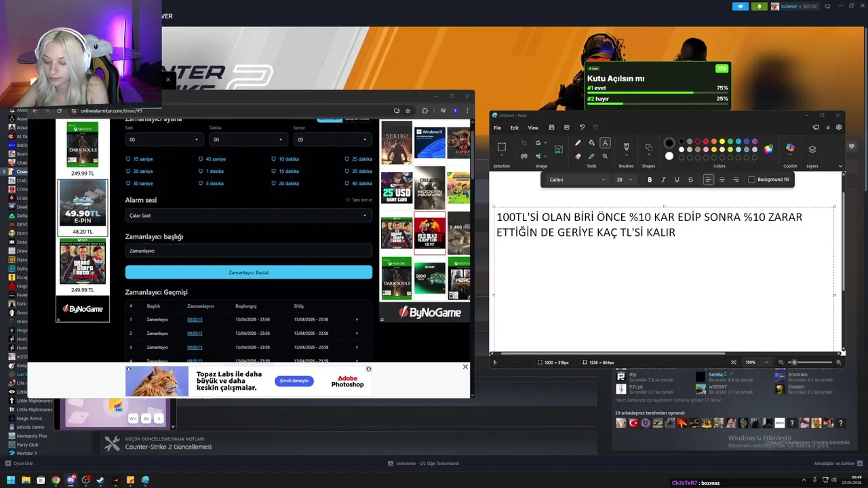The height and width of the screenshot is (488, 868).
Task: Open the File menu in Paint
Action: coord(497,127)
